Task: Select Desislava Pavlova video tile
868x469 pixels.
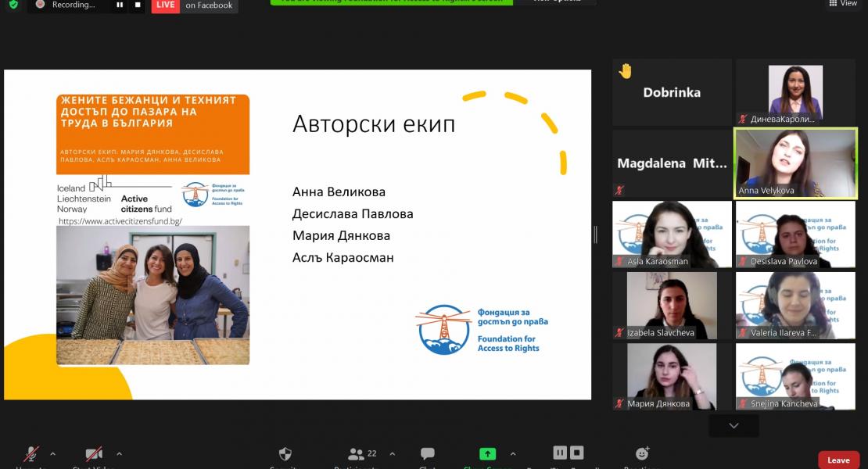Action: [795, 234]
